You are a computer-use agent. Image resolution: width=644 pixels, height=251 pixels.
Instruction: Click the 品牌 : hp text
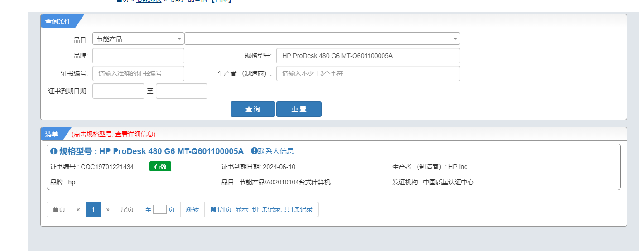(x=63, y=182)
